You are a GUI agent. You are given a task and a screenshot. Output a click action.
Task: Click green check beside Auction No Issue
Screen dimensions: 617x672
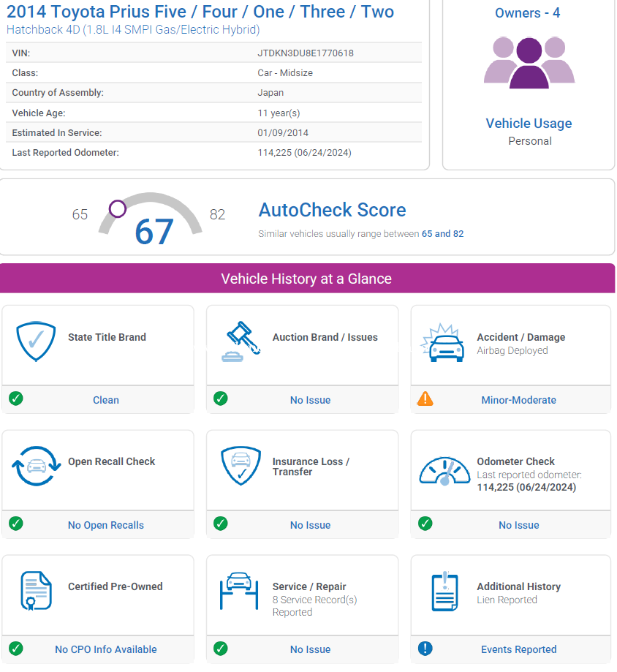[221, 399]
